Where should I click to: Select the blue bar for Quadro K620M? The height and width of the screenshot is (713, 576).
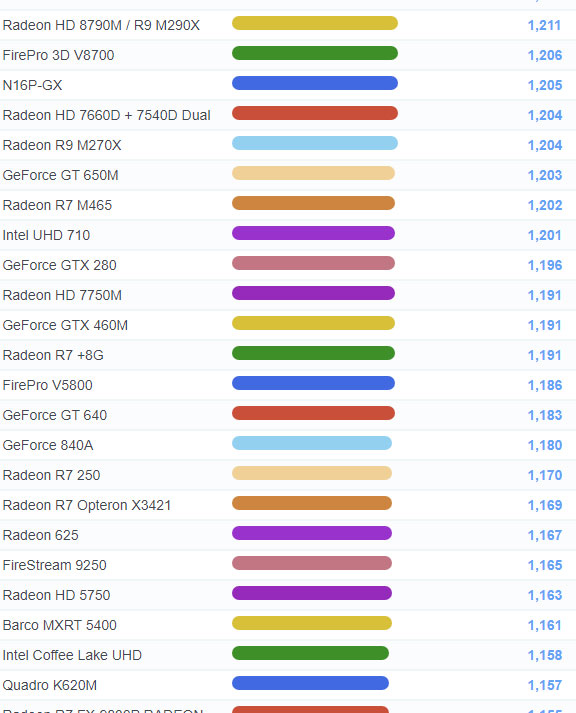coord(311,683)
